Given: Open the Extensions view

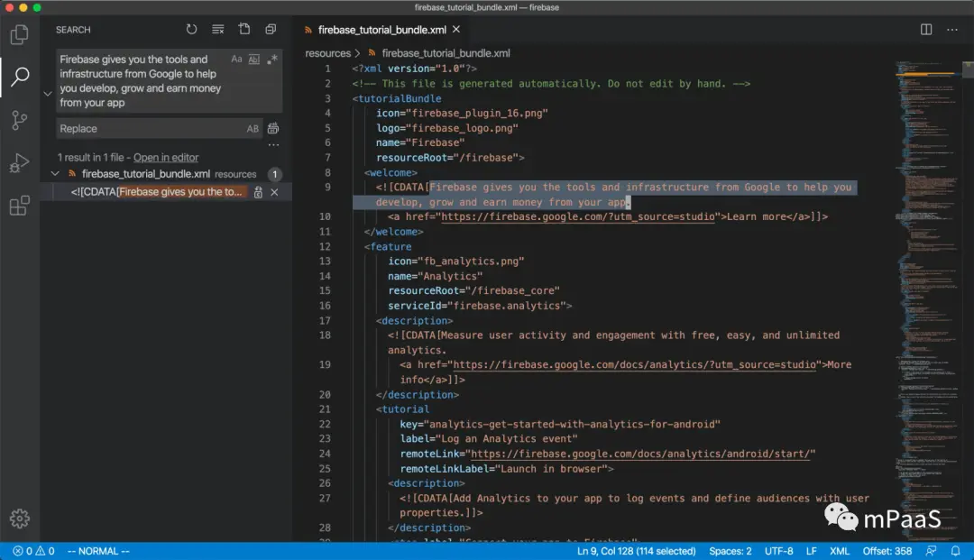Looking at the screenshot, I should coord(19,207).
